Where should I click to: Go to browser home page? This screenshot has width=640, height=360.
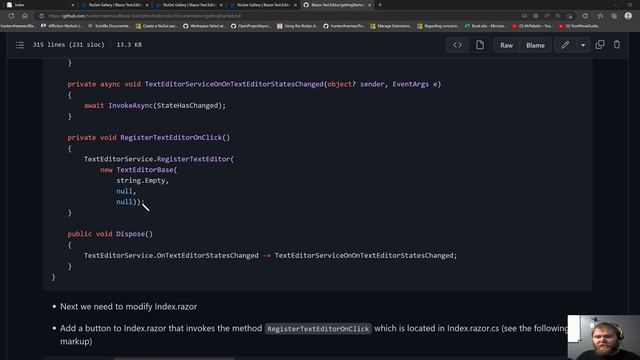pos(25,16)
